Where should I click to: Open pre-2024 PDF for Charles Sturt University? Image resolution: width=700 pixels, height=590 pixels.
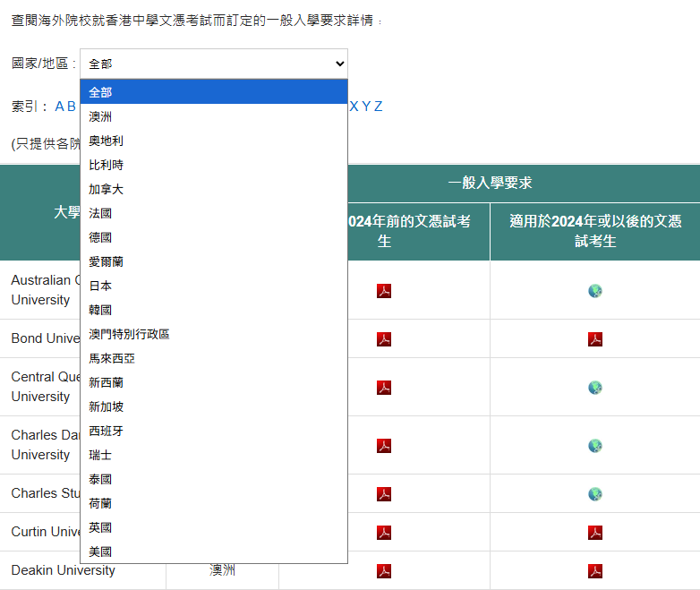click(384, 494)
